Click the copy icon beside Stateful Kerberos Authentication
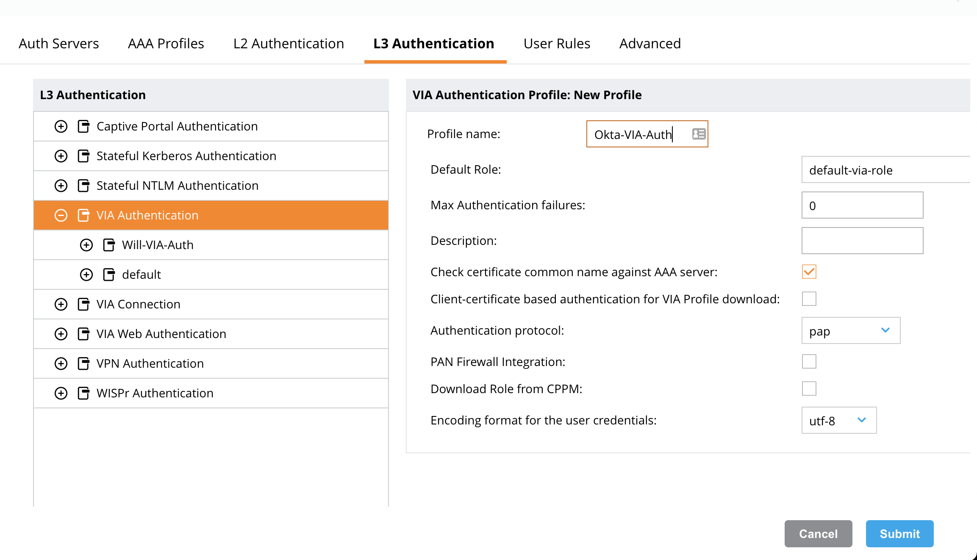The height and width of the screenshot is (560, 977). (83, 155)
